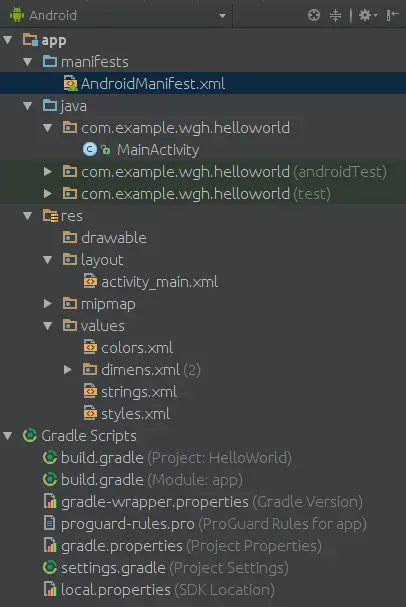Select the drawable folder label

pyautogui.click(x=114, y=238)
